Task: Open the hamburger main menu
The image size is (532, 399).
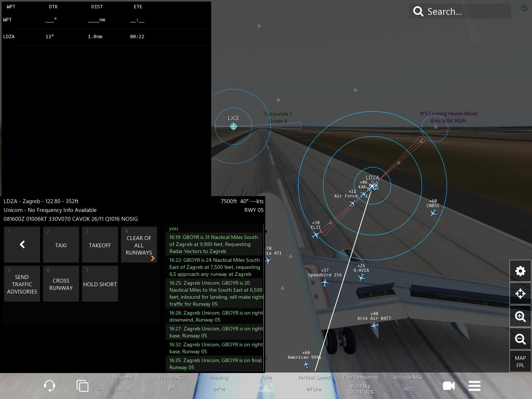Action: 474,386
